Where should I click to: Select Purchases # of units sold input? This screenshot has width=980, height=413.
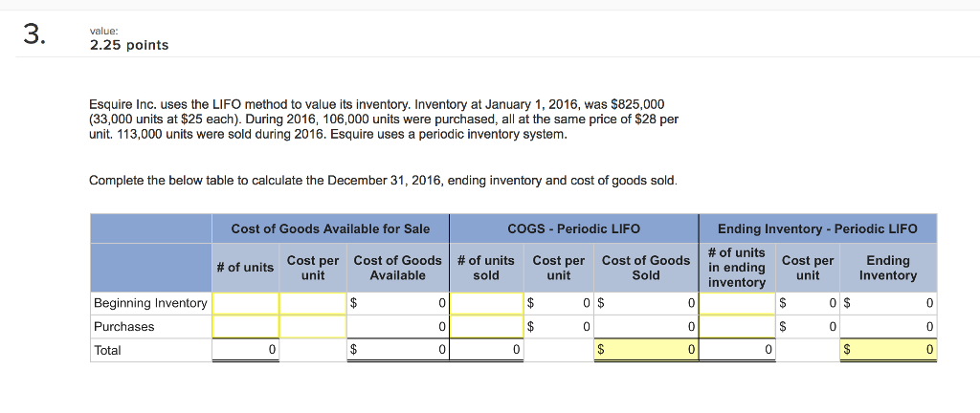(486, 326)
